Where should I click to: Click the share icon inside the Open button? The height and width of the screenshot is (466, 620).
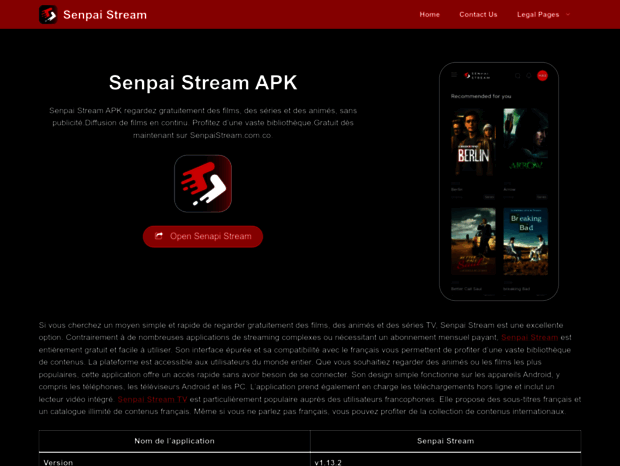coord(159,236)
